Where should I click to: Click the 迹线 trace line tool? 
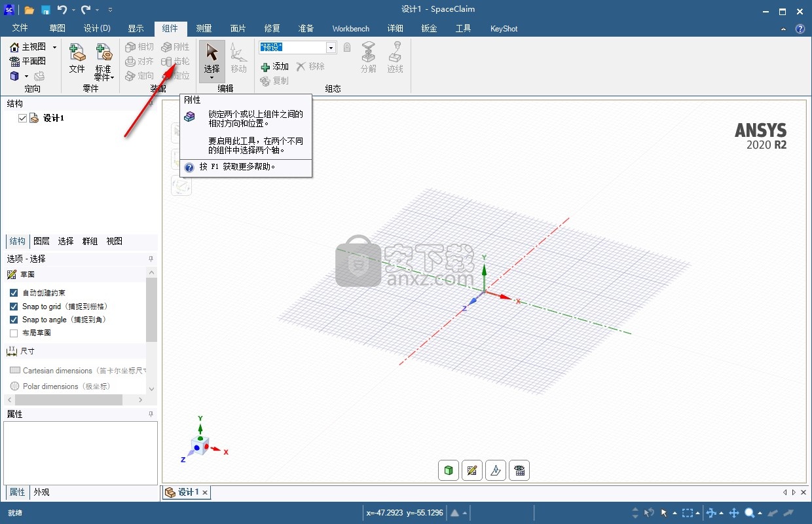(x=395, y=58)
